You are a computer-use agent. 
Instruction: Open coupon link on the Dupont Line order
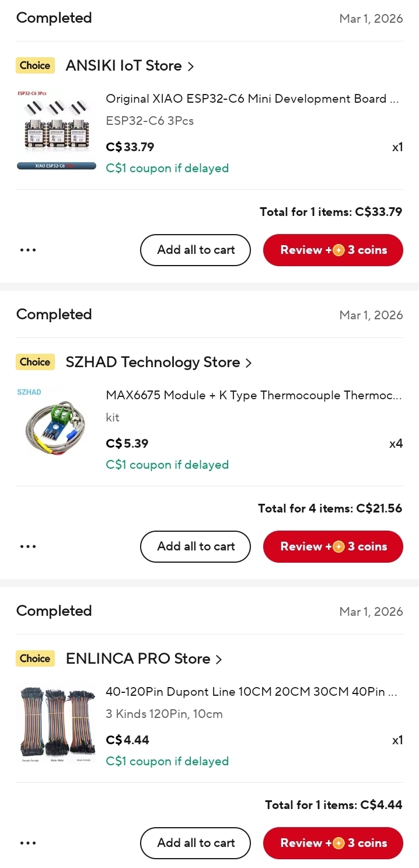pyautogui.click(x=167, y=761)
